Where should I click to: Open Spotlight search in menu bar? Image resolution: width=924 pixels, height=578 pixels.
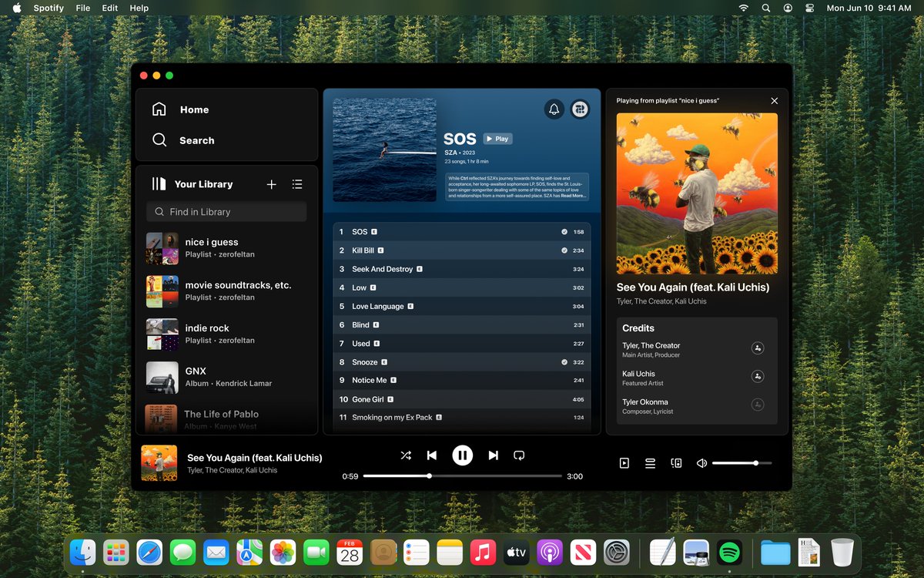pos(765,8)
